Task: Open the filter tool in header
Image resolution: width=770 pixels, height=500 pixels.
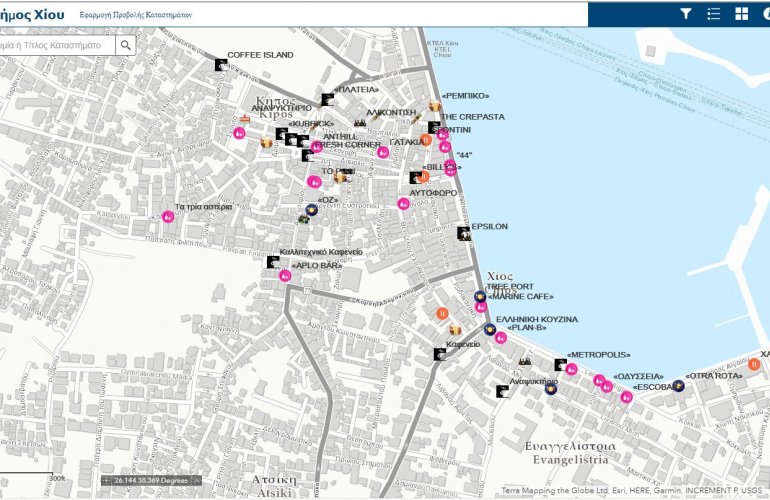Action: [x=686, y=14]
